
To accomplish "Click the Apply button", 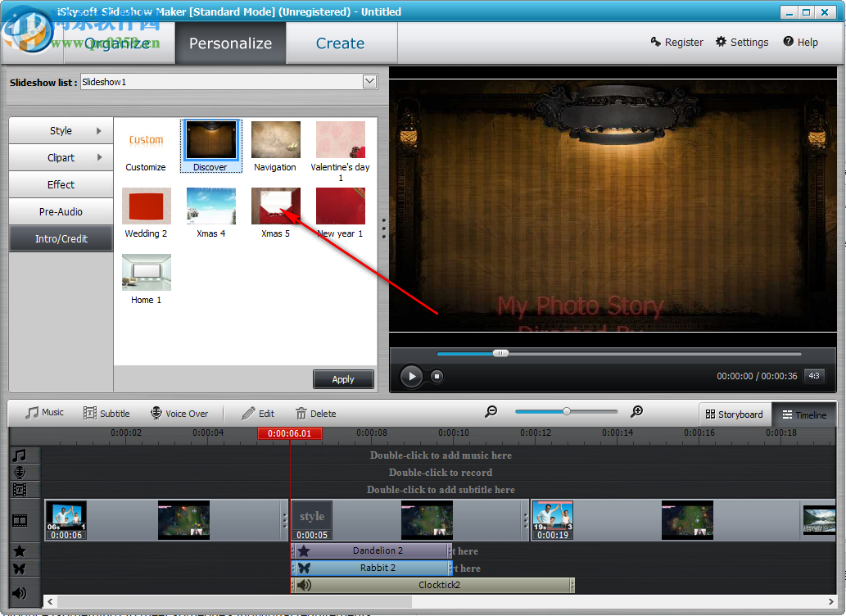I will [x=342, y=378].
